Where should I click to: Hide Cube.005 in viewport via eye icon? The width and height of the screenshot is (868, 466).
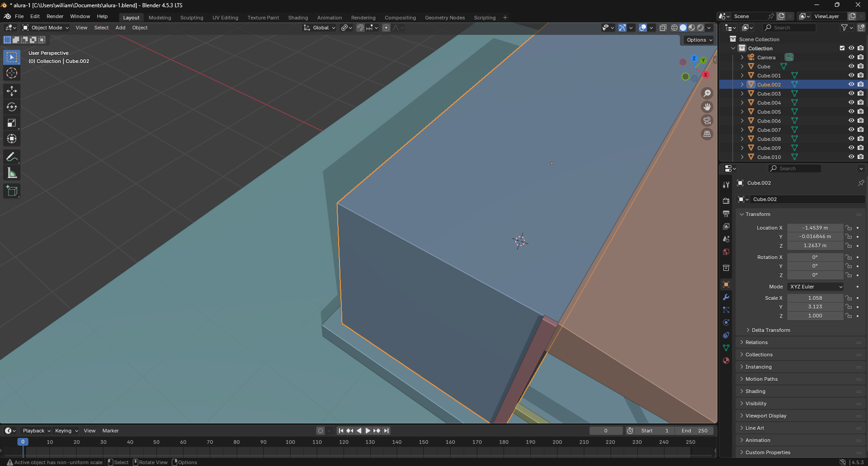(851, 111)
